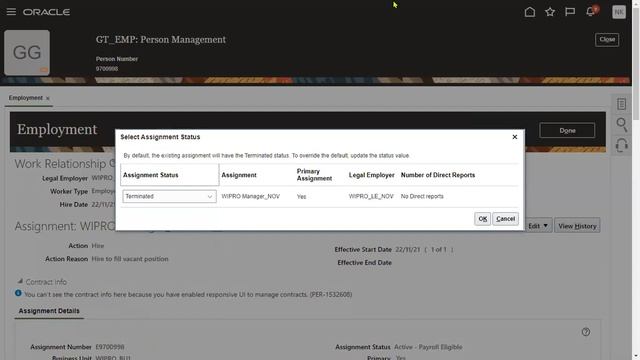This screenshot has height=360, width=640.
Task: Open the help question mark icon
Action: pos(586,332)
